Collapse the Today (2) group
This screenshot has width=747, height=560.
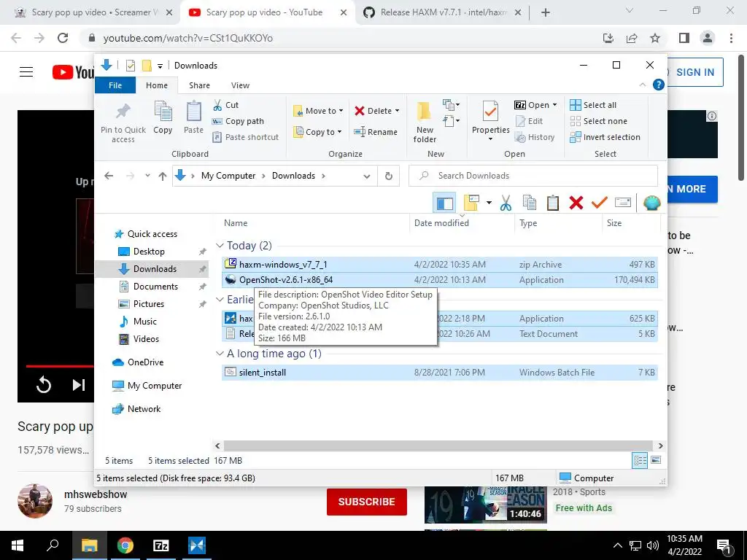click(x=220, y=245)
